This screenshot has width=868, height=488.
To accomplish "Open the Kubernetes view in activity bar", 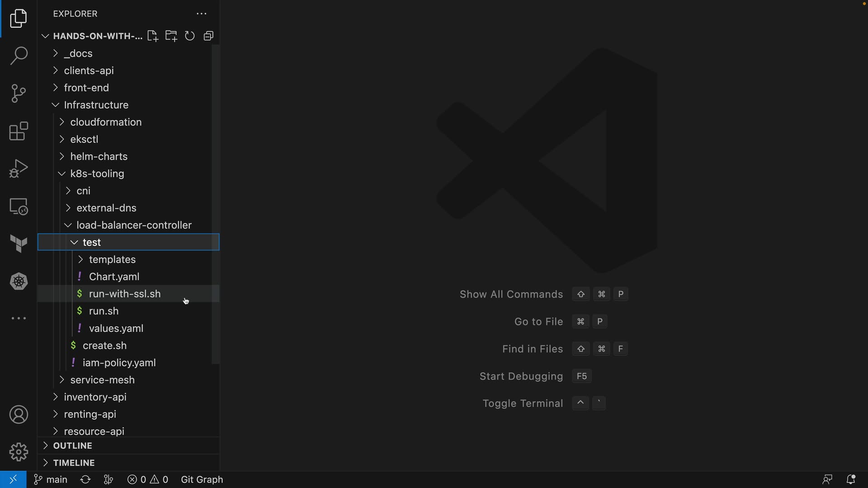I will [19, 282].
